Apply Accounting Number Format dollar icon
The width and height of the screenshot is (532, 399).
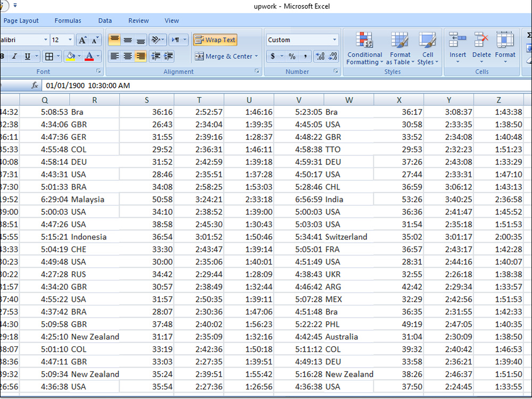(x=273, y=56)
